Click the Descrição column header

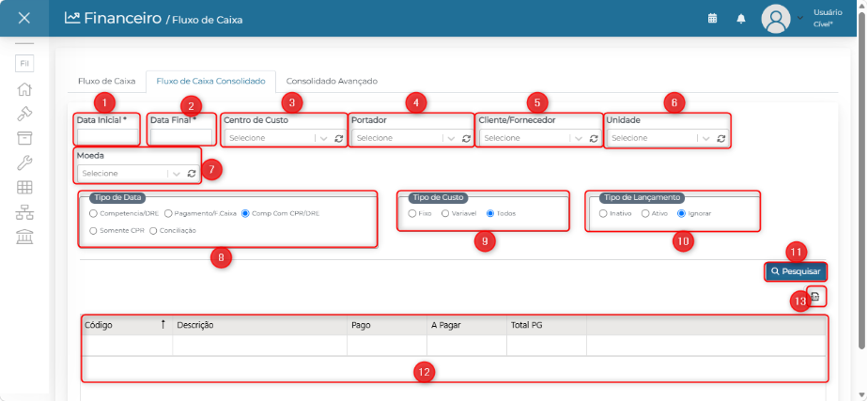click(259, 325)
